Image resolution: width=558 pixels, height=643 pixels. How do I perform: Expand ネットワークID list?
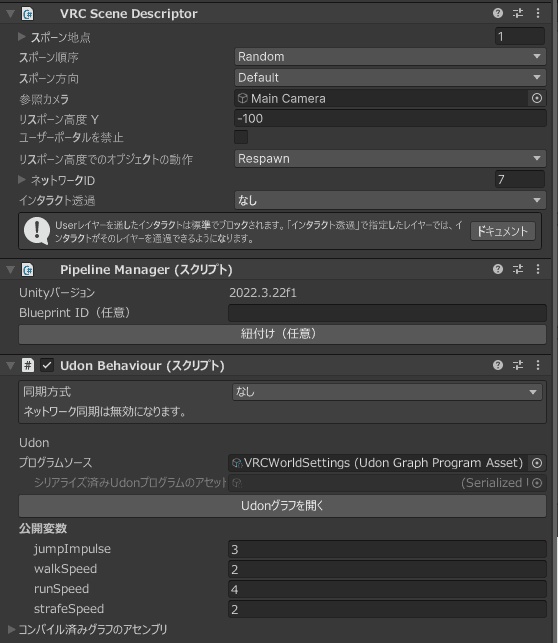[x=22, y=179]
